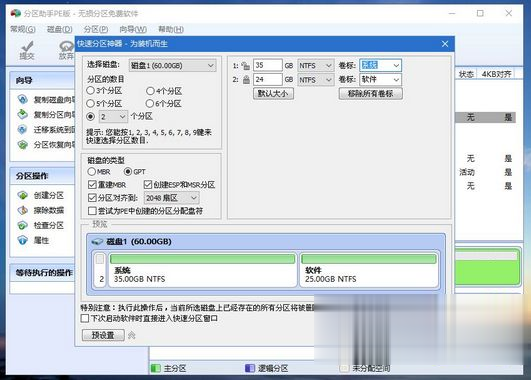531x380 pixels.
Task: Click the 状态 (status) column header
Action: 466,74
